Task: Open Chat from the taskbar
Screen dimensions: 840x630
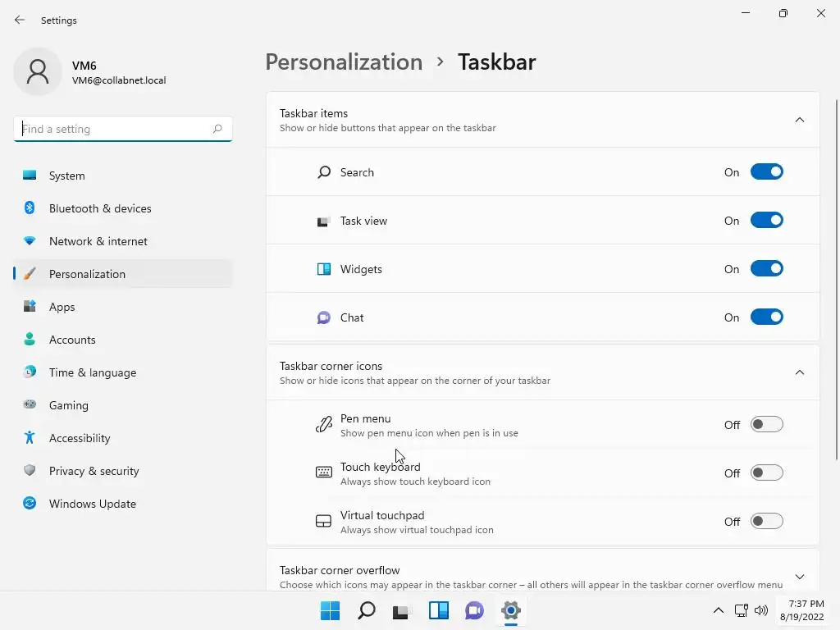Action: 475,610
